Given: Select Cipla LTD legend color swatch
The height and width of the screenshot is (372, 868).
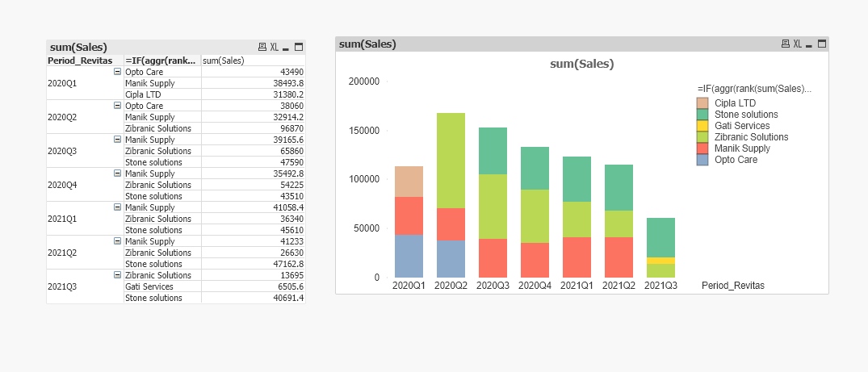Looking at the screenshot, I should (x=702, y=103).
